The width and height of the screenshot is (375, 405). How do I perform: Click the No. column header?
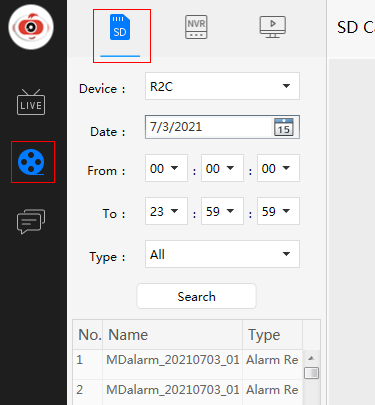tap(88, 335)
